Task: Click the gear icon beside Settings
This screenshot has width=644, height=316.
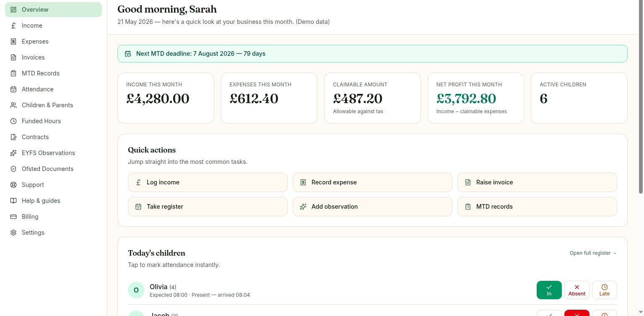Action: 13,233
